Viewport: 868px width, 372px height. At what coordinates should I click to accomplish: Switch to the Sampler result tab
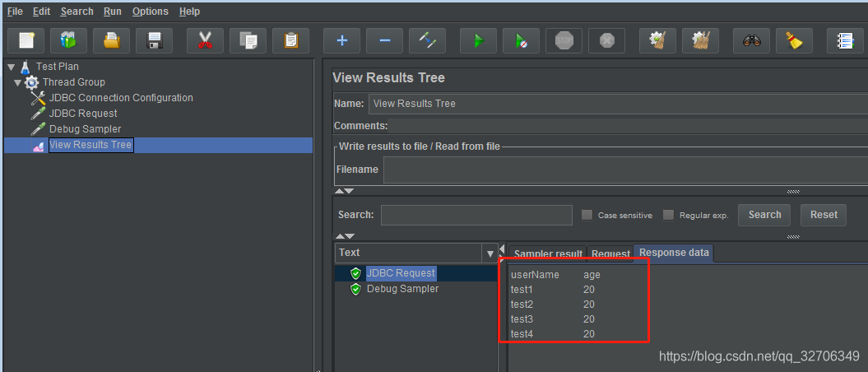547,253
